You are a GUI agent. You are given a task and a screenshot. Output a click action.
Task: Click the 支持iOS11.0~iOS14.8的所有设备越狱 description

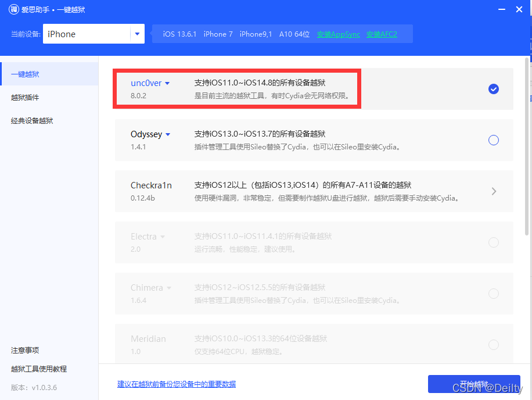pyautogui.click(x=260, y=83)
